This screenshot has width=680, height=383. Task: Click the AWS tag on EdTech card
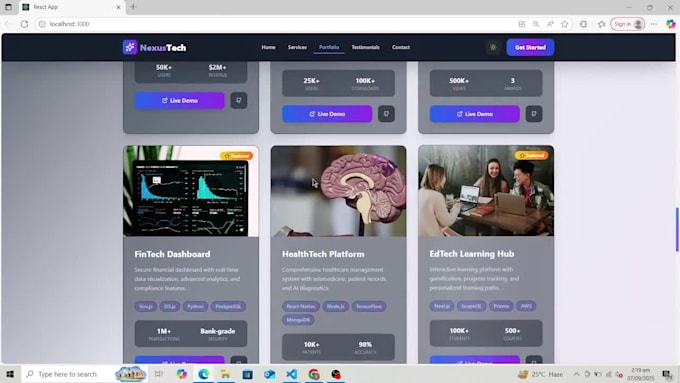526,306
